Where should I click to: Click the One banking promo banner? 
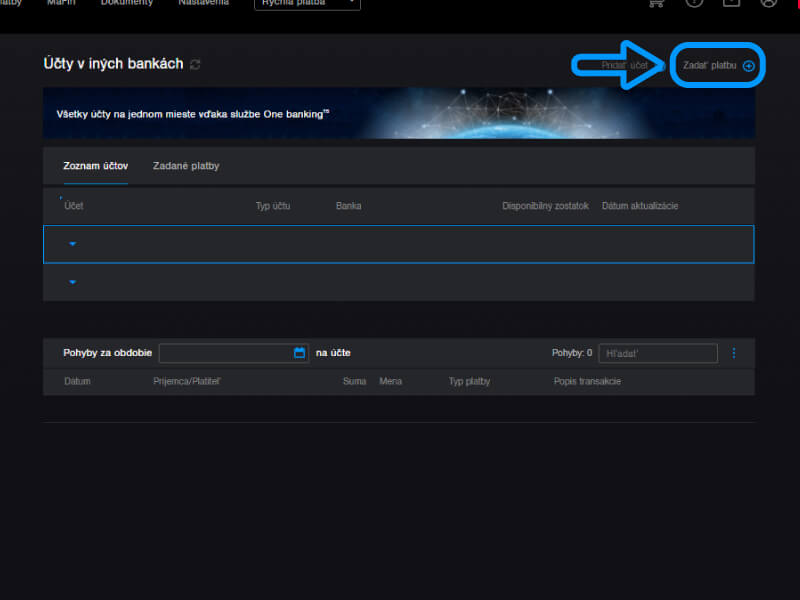point(398,113)
